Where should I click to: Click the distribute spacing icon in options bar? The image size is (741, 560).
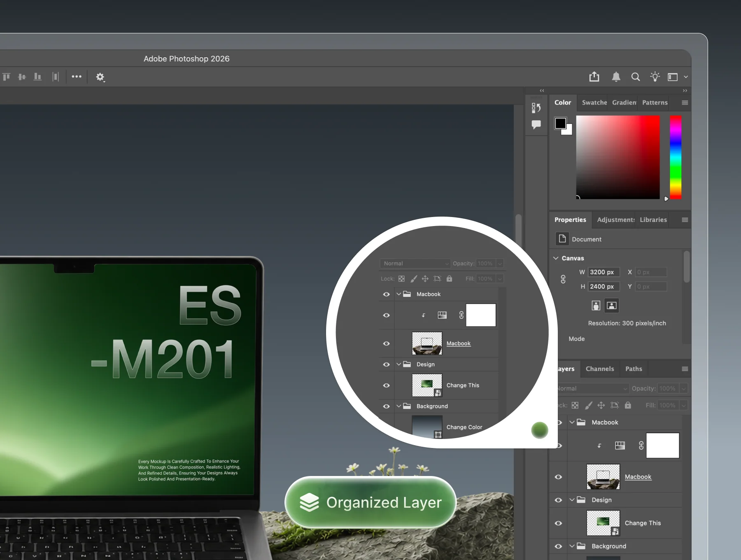(56, 77)
